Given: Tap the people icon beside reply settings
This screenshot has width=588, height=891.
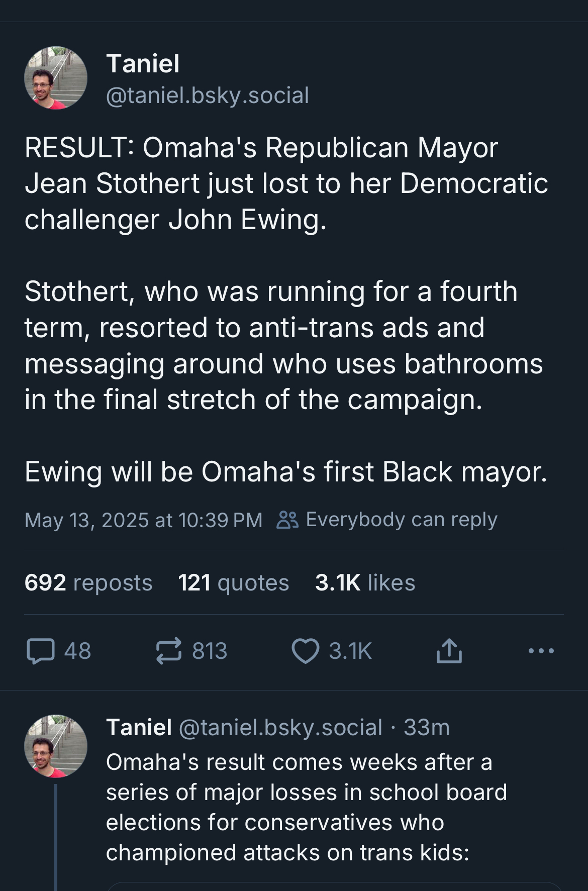Looking at the screenshot, I should coord(287,520).
